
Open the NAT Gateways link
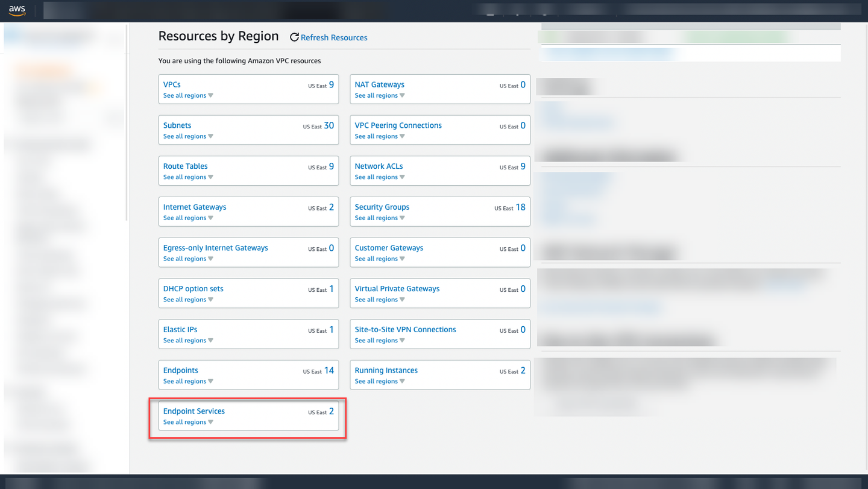tap(380, 84)
